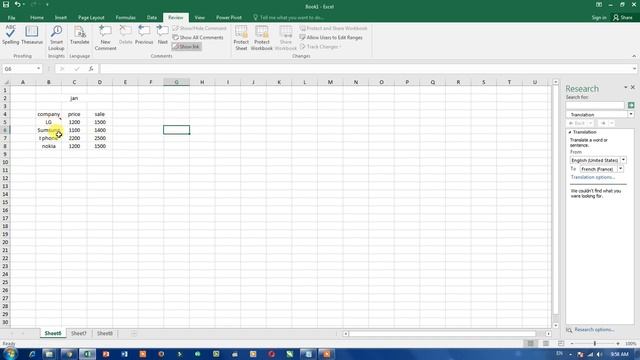The height and width of the screenshot is (360, 640).
Task: Open the File tab
Action: [x=11, y=18]
